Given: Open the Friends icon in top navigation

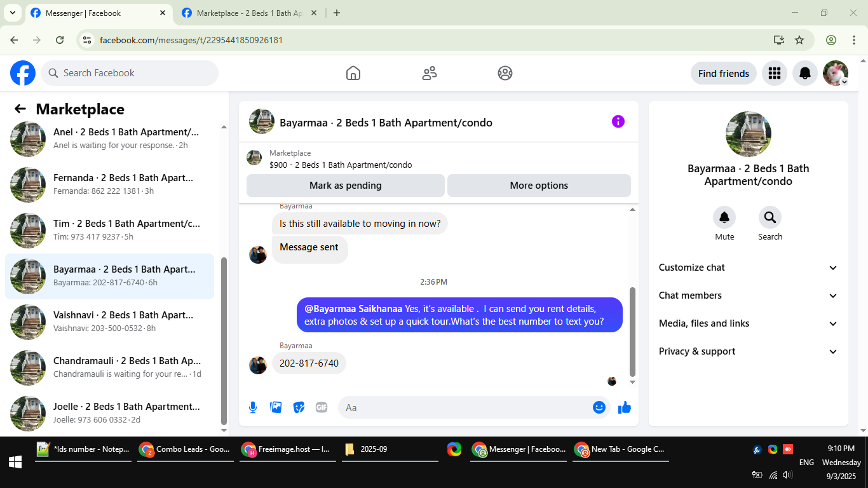Looking at the screenshot, I should (x=430, y=73).
